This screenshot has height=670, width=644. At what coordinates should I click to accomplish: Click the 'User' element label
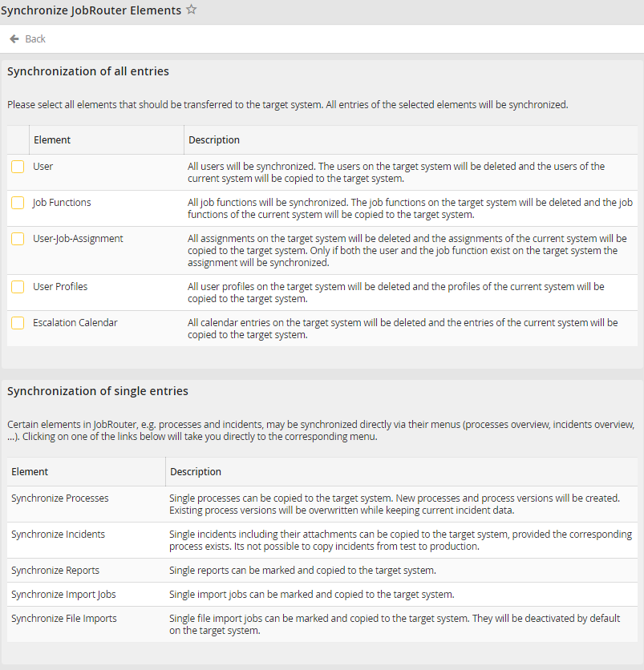[x=43, y=166]
